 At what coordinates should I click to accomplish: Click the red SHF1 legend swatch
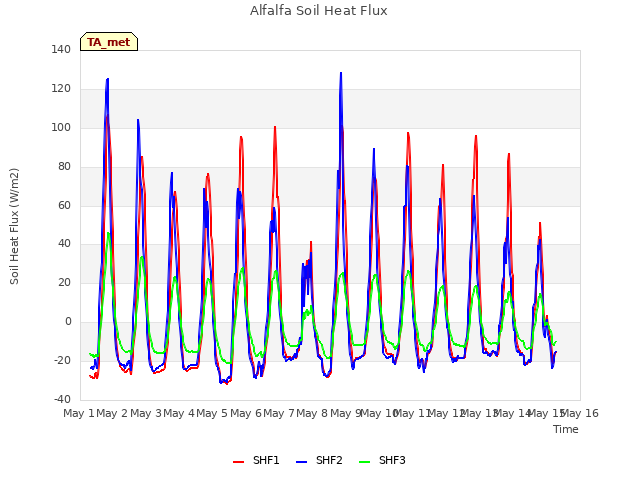point(238,462)
